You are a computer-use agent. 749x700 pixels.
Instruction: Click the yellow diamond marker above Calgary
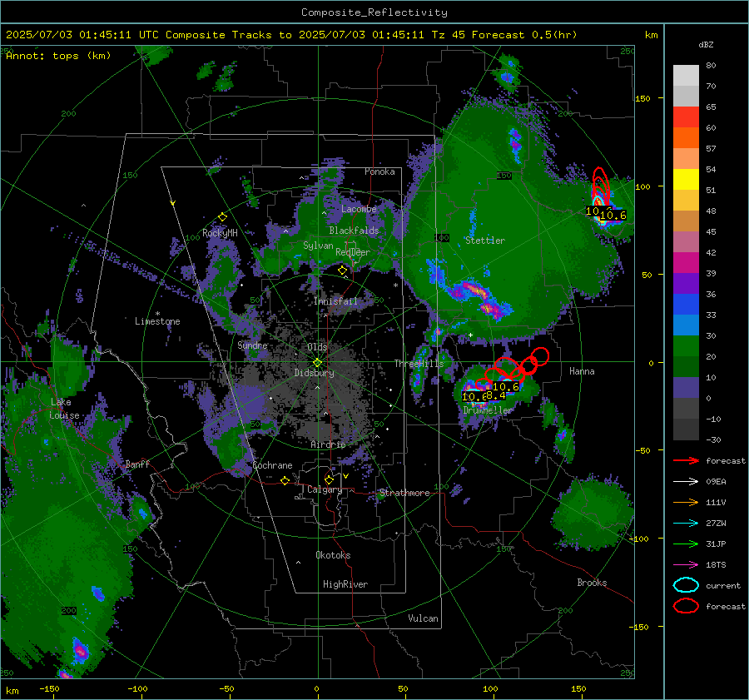pyautogui.click(x=329, y=479)
